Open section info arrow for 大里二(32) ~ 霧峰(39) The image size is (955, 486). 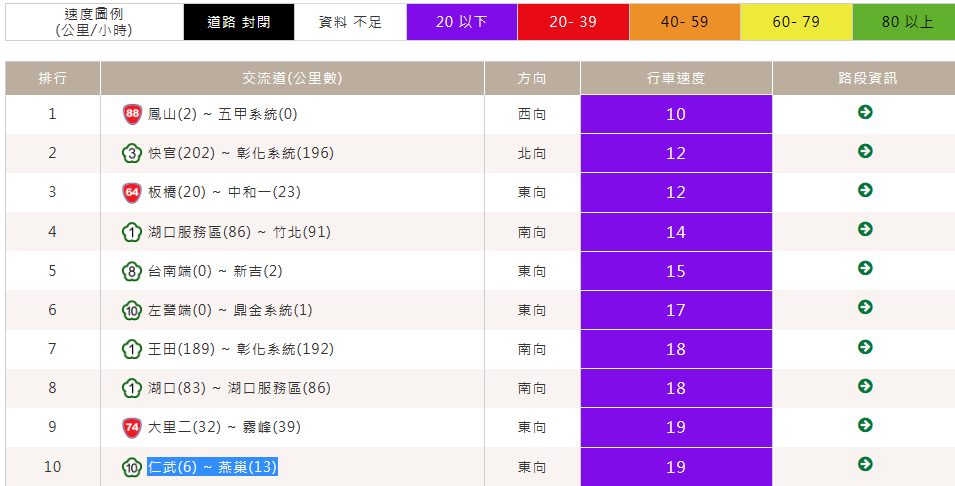865,424
